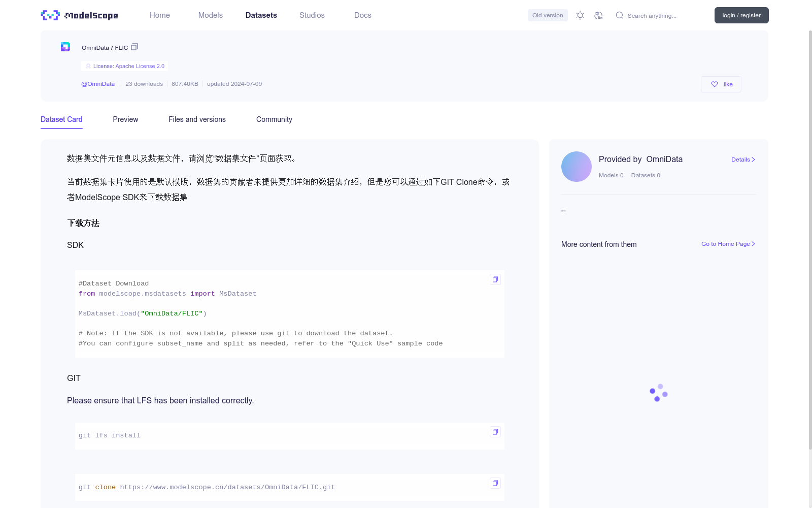This screenshot has width=812, height=508.
Task: Click the login / register button
Action: pyautogui.click(x=741, y=15)
